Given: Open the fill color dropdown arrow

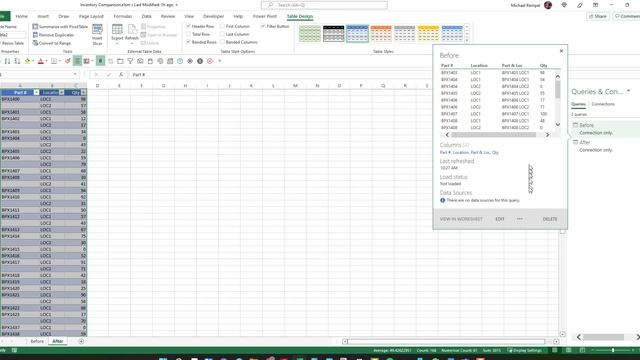Looking at the screenshot, I should click(x=33, y=61).
